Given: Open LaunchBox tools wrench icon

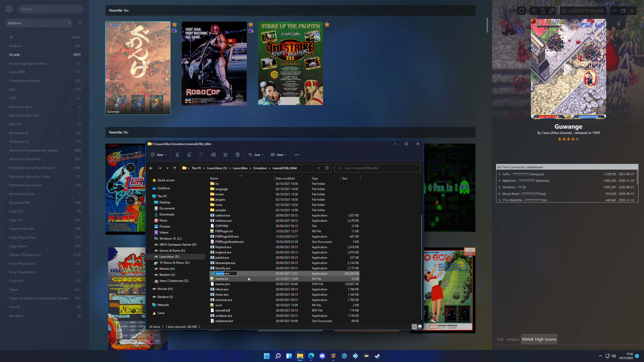Looking at the screenshot, I should [x=552, y=11].
